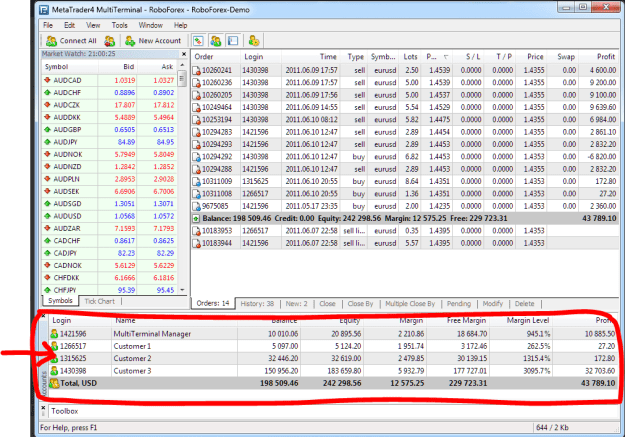The width and height of the screenshot is (625, 437).
Task: Click the order 10260236 row icon
Action: tap(197, 83)
